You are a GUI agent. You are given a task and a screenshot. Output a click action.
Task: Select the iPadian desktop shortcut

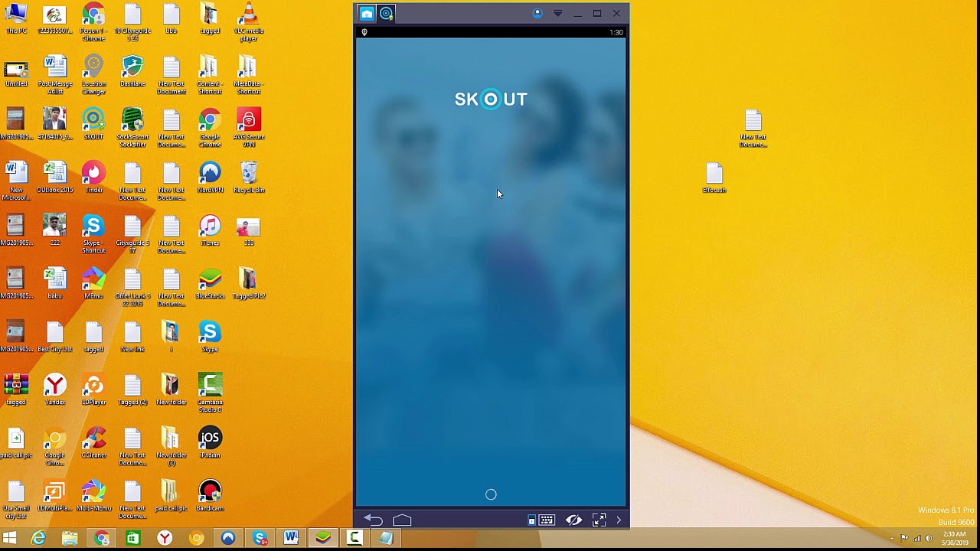[210, 442]
